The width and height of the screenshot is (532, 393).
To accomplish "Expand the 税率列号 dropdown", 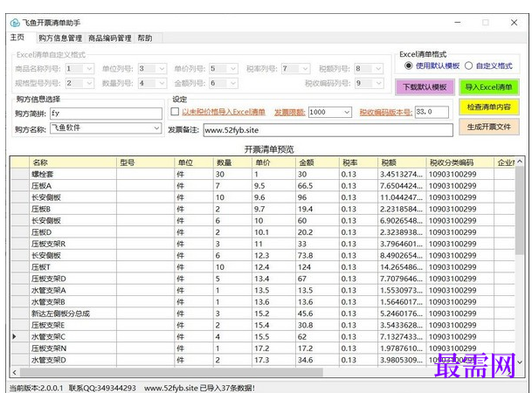I will [x=306, y=69].
